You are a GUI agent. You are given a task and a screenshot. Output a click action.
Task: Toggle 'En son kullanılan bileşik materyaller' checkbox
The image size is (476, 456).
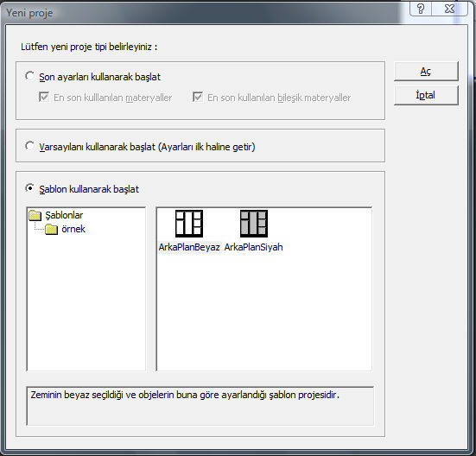(198, 98)
